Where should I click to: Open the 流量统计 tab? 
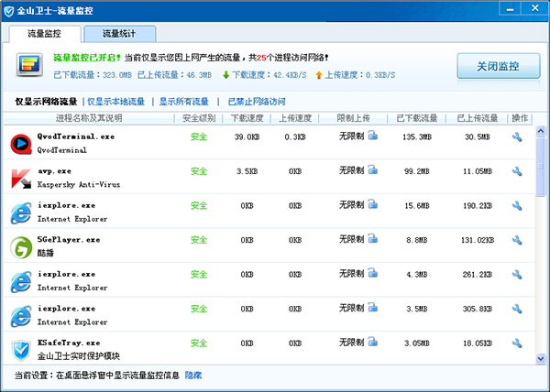point(119,34)
